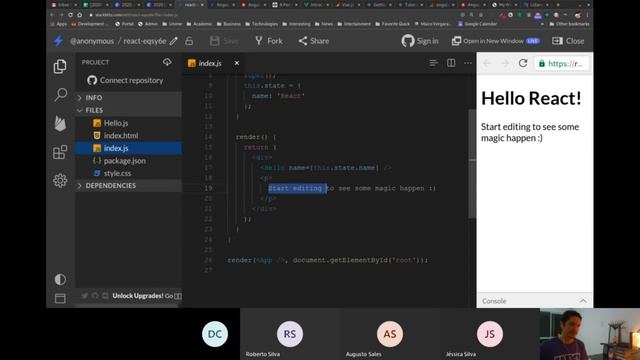Image resolution: width=640 pixels, height=360 pixels.
Task: Open the Extensions blocks sidebar icon
Action: tap(60, 152)
